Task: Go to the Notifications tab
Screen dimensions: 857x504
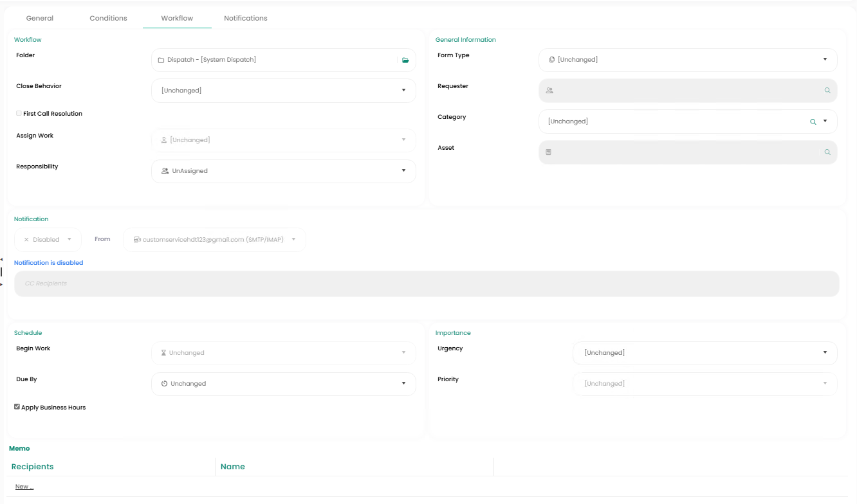Action: [x=246, y=18]
